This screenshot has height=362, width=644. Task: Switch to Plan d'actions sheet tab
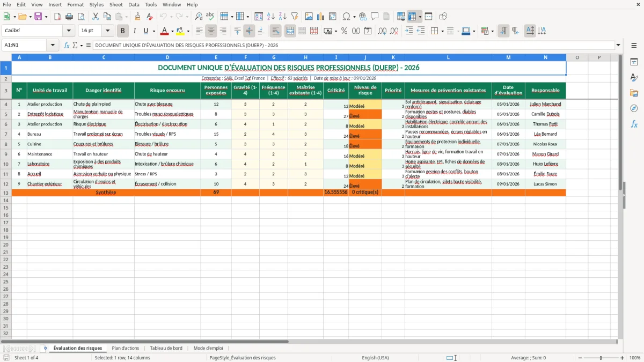pyautogui.click(x=125, y=348)
